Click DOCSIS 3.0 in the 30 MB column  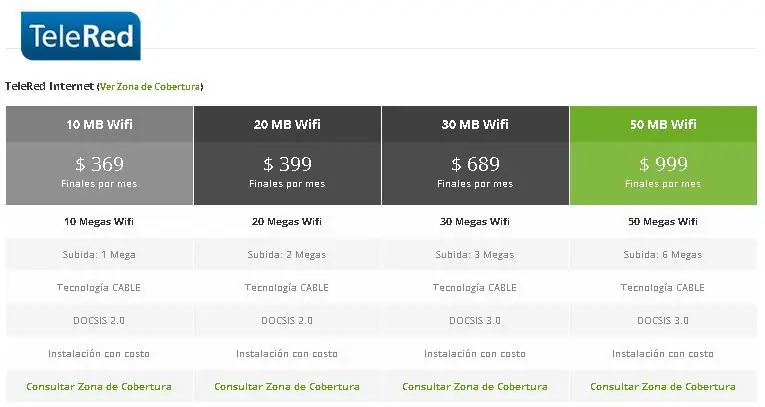click(475, 321)
